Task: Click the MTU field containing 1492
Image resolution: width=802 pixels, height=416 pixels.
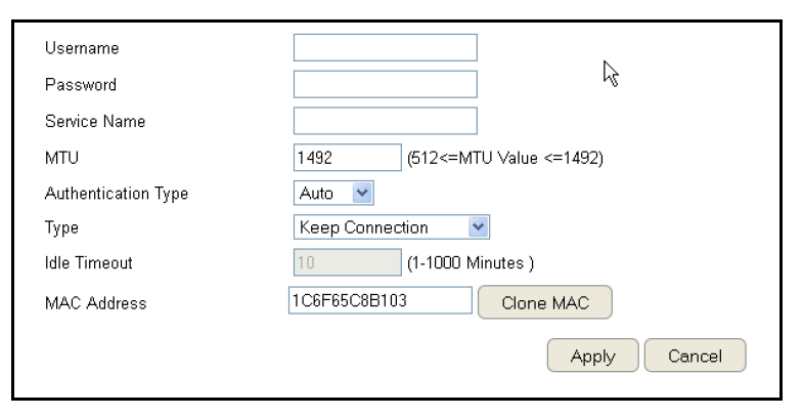Action: 346,157
